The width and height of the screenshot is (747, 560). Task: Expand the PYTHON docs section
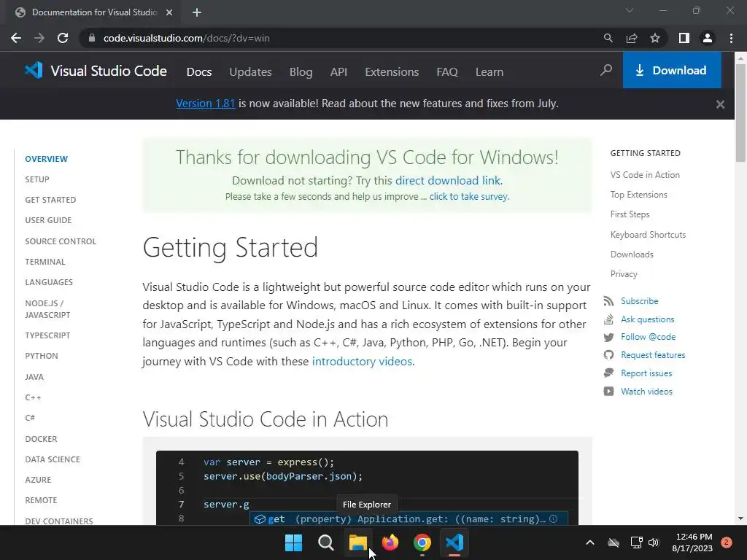pyautogui.click(x=42, y=356)
